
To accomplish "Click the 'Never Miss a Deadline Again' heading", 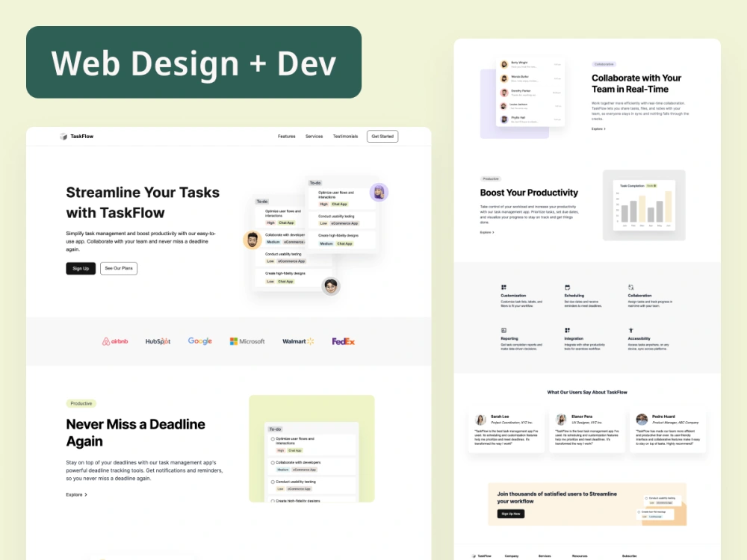I will click(136, 432).
